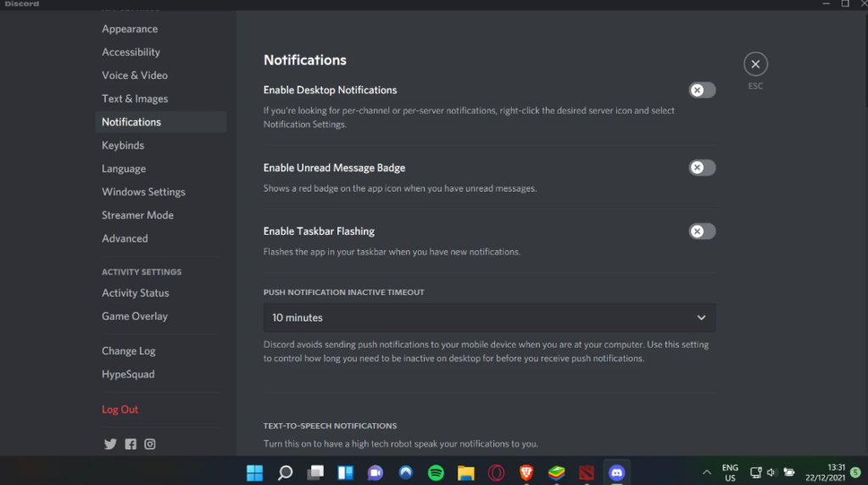Screen dimensions: 868x485
Task: Open BlueStacks from the taskbar
Action: click(556, 473)
